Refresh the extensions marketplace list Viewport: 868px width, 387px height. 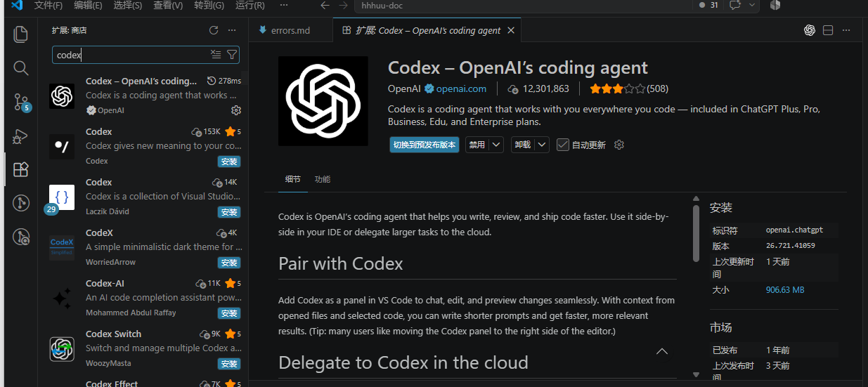[214, 30]
